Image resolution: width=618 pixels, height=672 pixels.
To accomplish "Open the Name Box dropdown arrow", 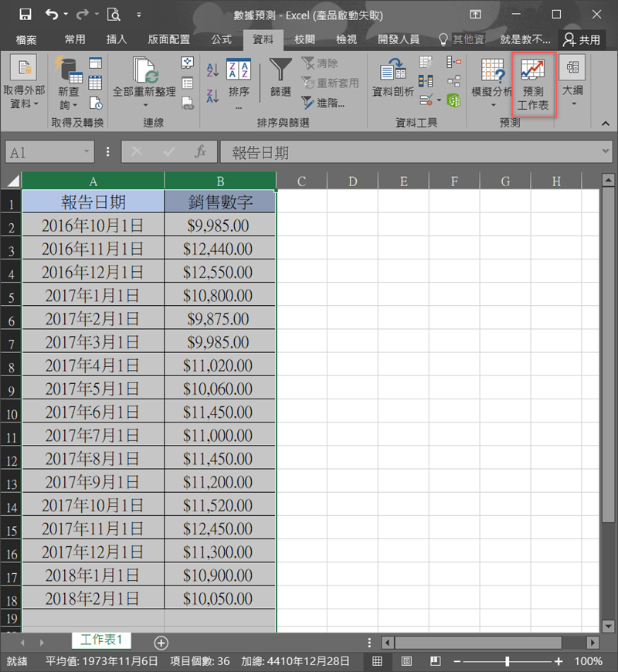I will pos(85,152).
